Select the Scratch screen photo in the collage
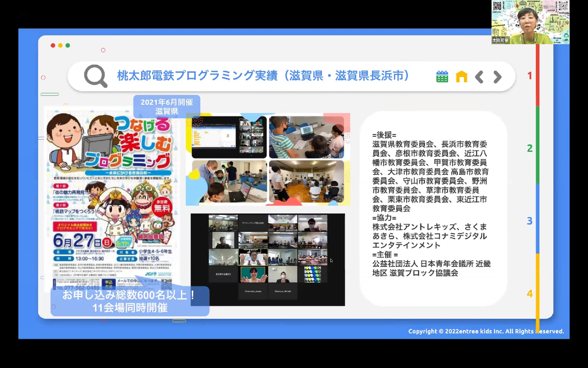Image resolution: width=588 pixels, height=368 pixels. 229,137
